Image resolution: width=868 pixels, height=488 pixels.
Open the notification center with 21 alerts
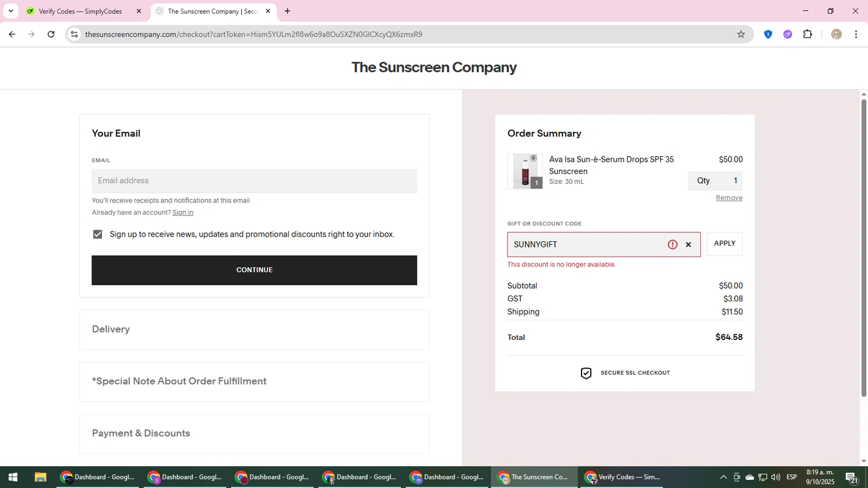852,478
